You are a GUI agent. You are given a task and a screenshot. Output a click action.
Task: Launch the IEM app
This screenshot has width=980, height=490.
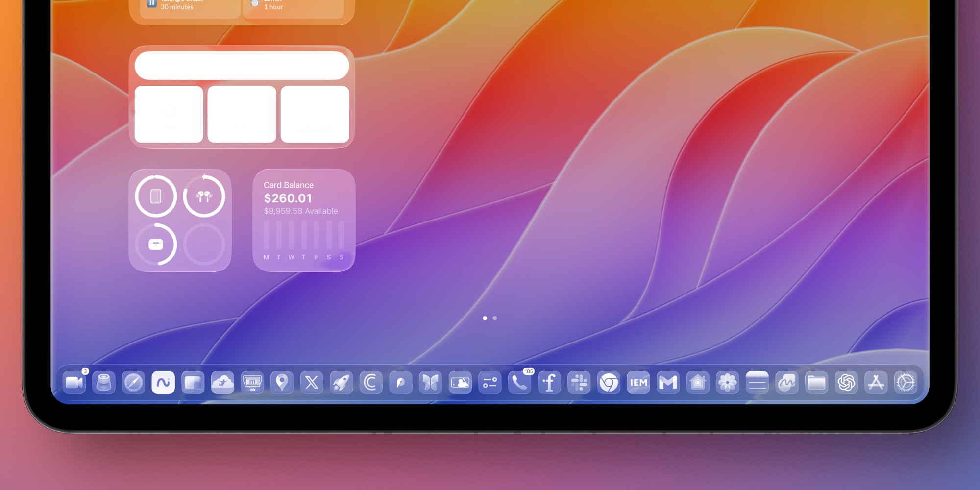pos(638,383)
